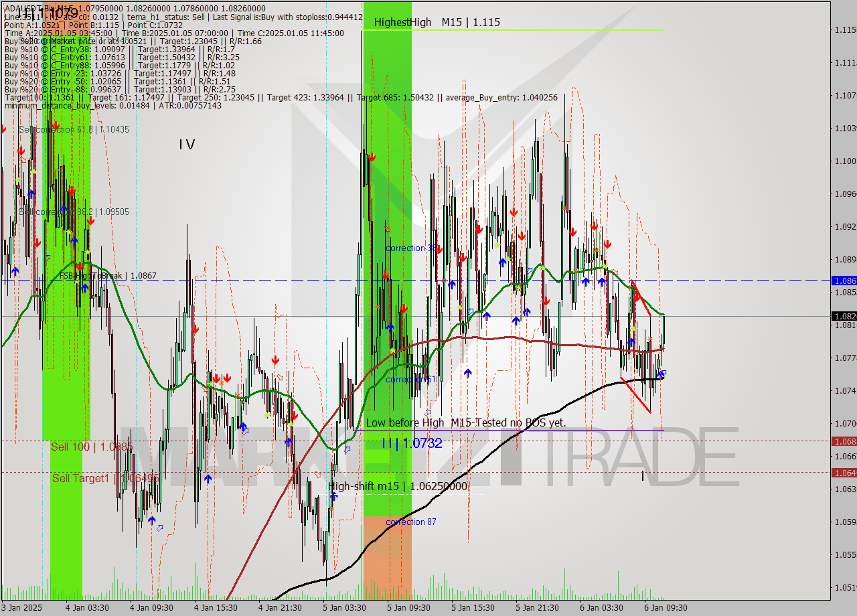The height and width of the screenshot is (616, 857).
Task: Click the black current price 1.082 axis tag
Action: (x=844, y=316)
